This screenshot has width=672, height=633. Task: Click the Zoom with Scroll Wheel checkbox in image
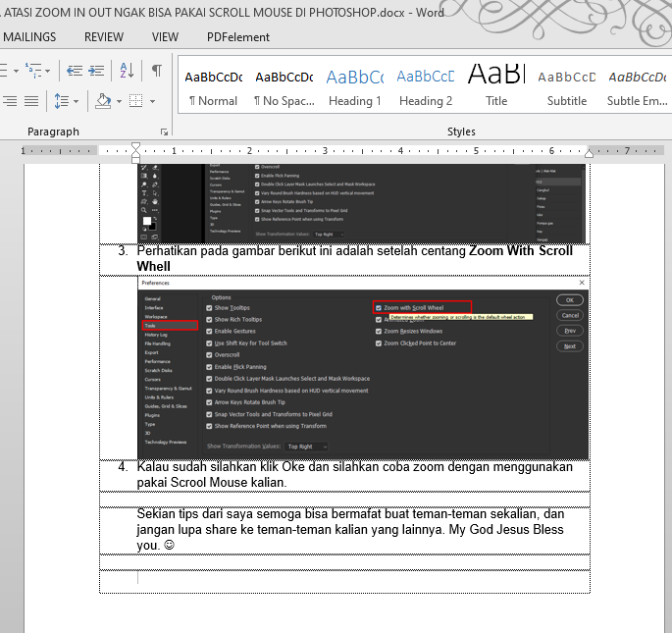379,308
